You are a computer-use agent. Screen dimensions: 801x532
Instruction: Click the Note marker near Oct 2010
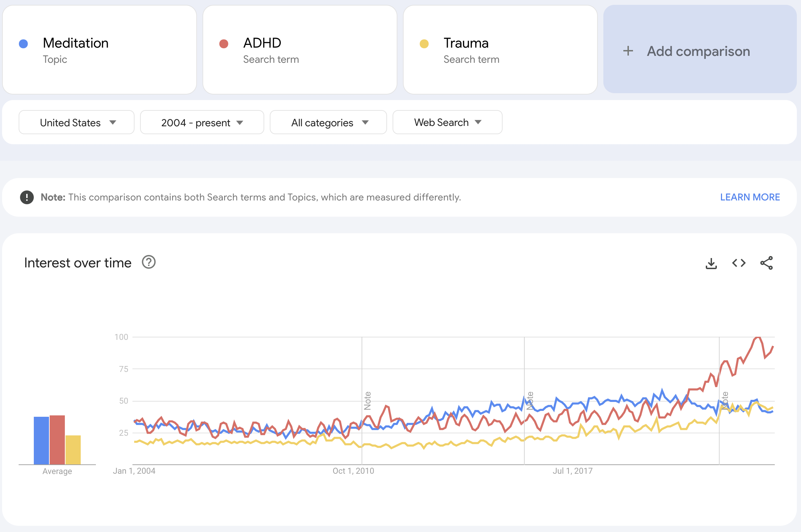click(368, 401)
